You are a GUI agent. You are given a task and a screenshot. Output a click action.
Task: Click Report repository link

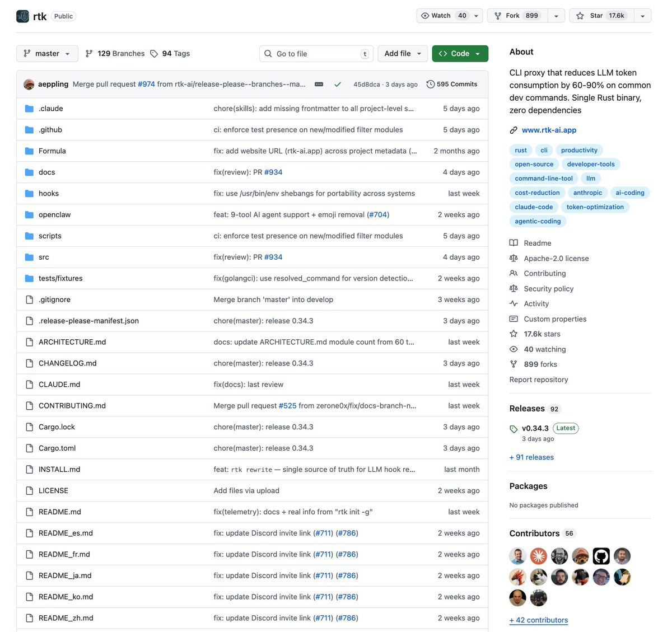[x=539, y=380]
